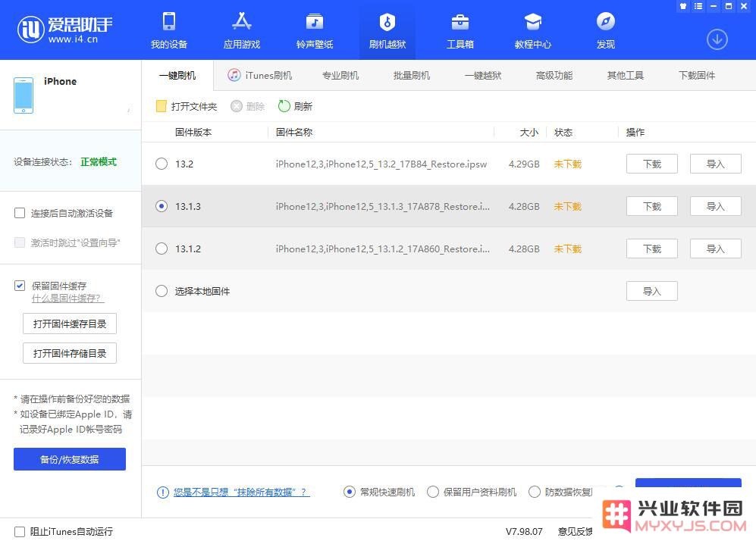Click the 删除 delete toolbar item

pos(248,106)
